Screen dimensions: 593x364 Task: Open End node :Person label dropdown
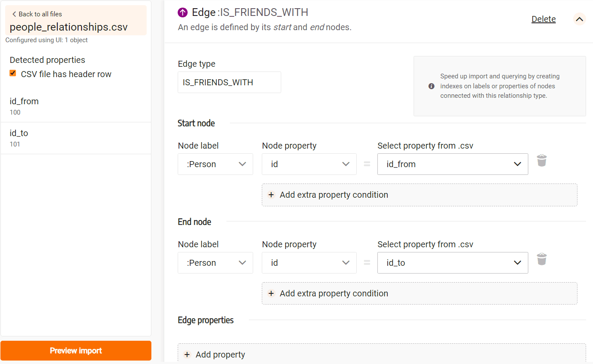215,263
